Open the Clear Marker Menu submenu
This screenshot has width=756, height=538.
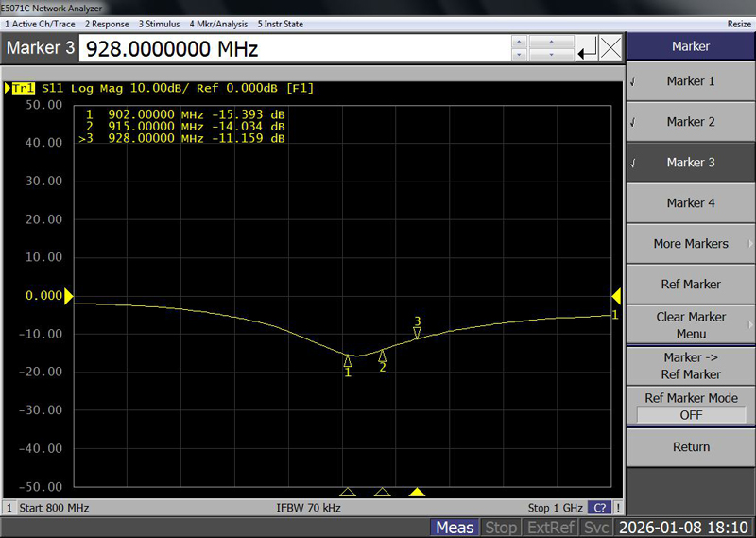point(691,325)
